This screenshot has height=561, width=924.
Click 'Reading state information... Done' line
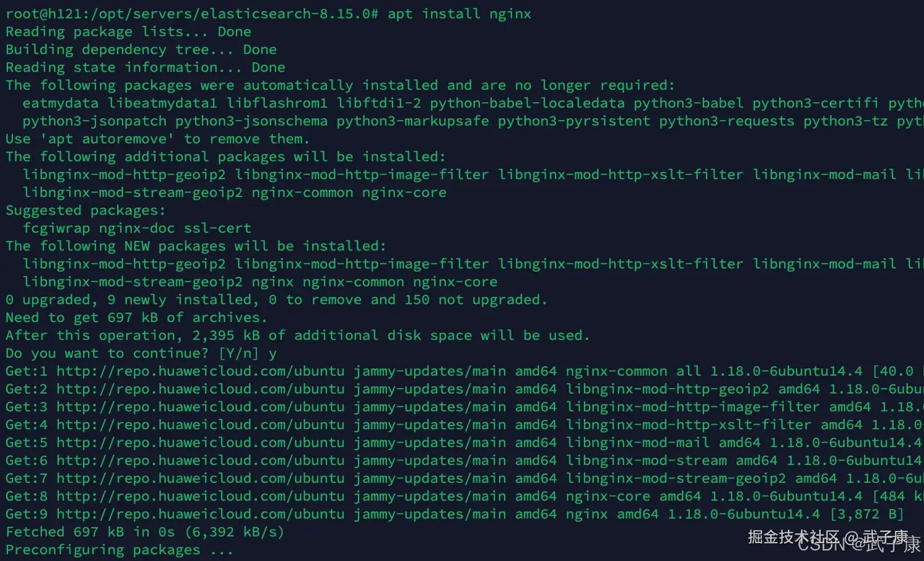click(x=145, y=68)
